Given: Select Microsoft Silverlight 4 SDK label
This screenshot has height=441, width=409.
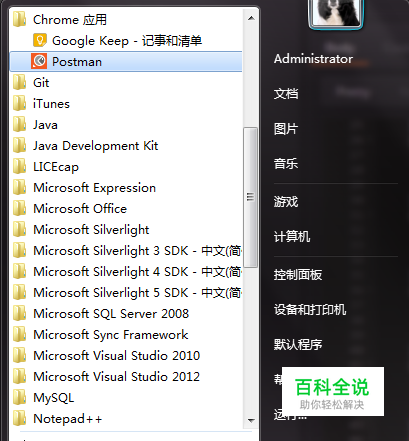Looking at the screenshot, I should pyautogui.click(x=137, y=272).
